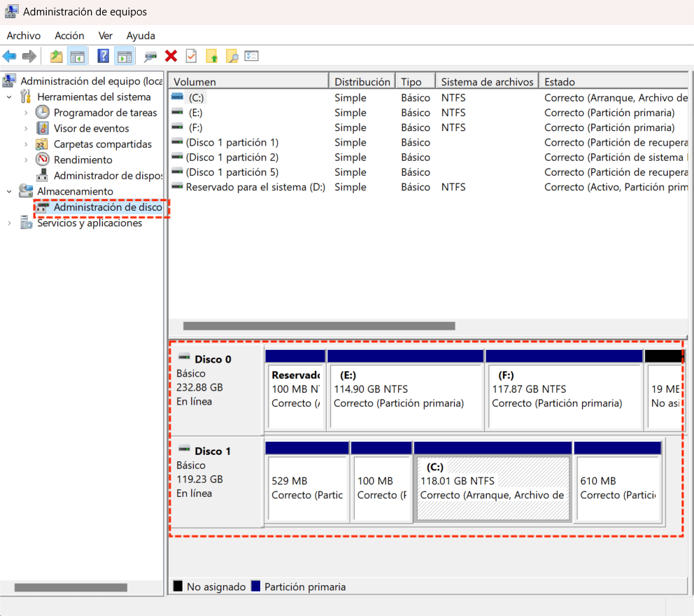Click the Up one level folder icon
The image size is (694, 616).
click(56, 56)
